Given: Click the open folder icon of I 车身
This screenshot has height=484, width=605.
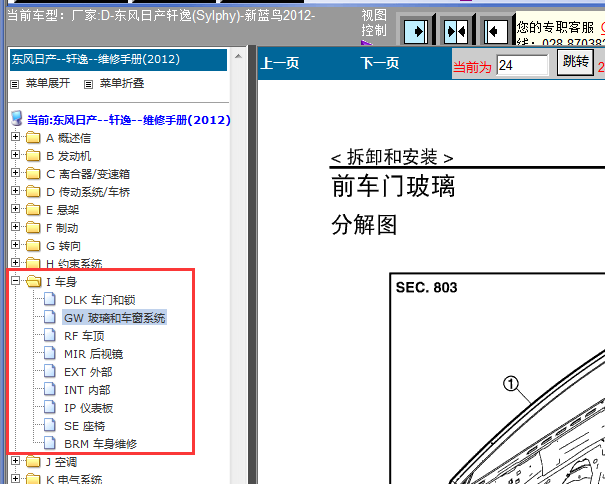Looking at the screenshot, I should coord(34,281).
